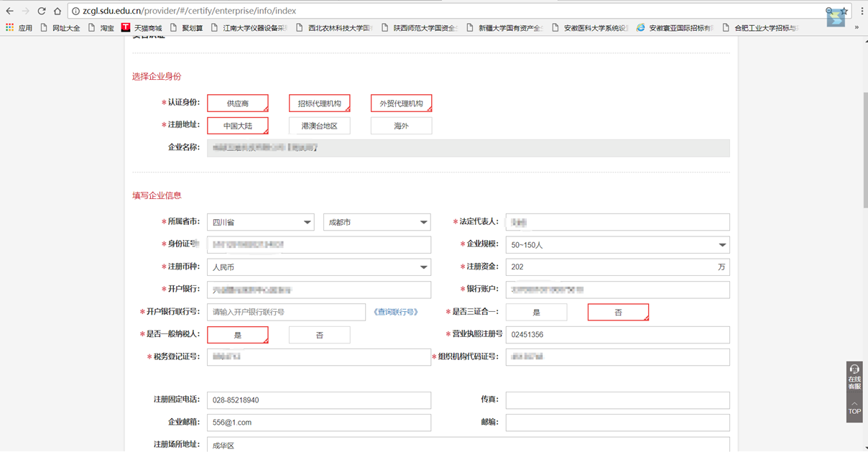Open the 应用 apps grid shortcut

[19, 28]
